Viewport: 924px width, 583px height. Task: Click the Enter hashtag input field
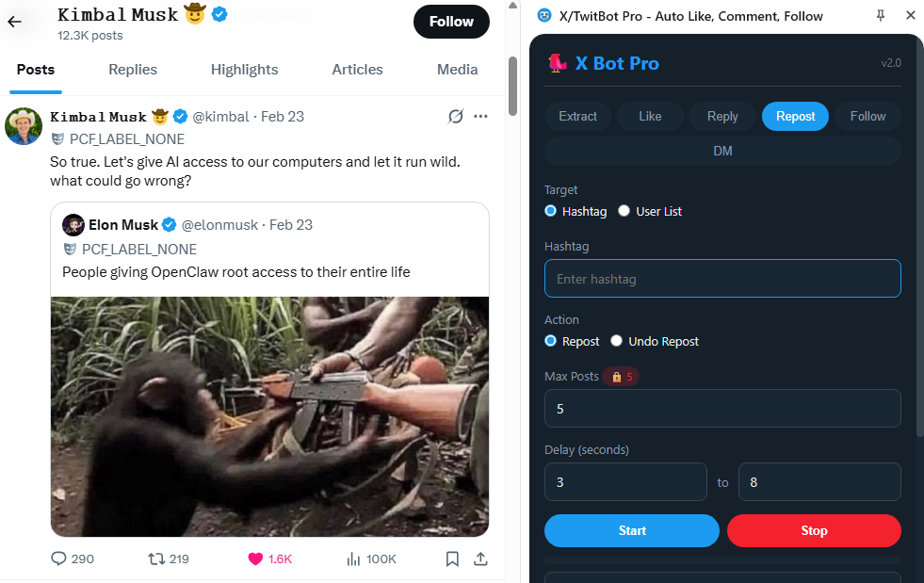coord(722,279)
